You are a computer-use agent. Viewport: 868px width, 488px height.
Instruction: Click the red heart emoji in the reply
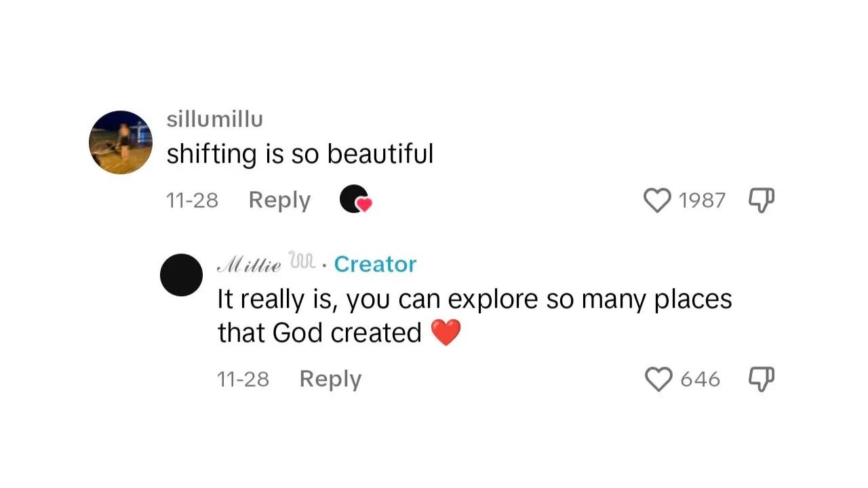tap(446, 331)
